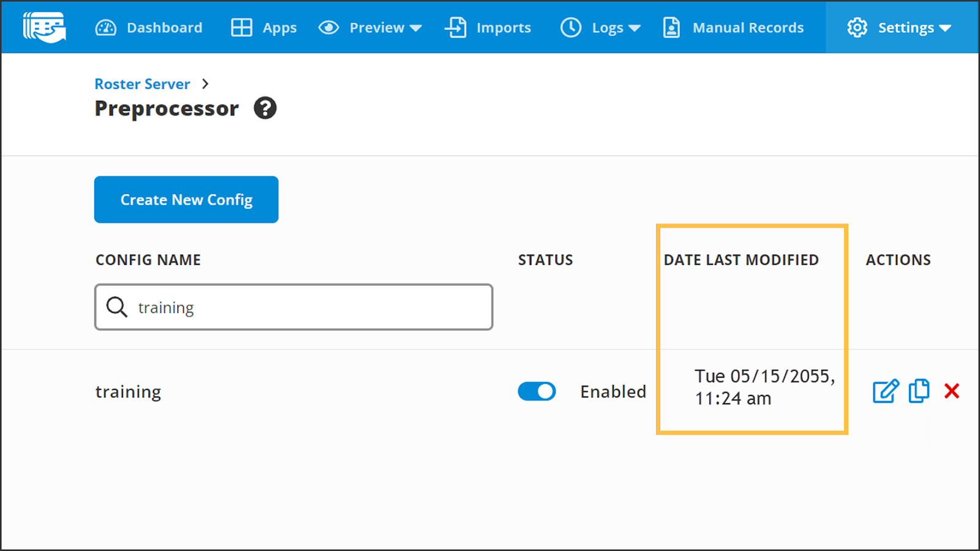Edit the training config with pencil icon

886,391
